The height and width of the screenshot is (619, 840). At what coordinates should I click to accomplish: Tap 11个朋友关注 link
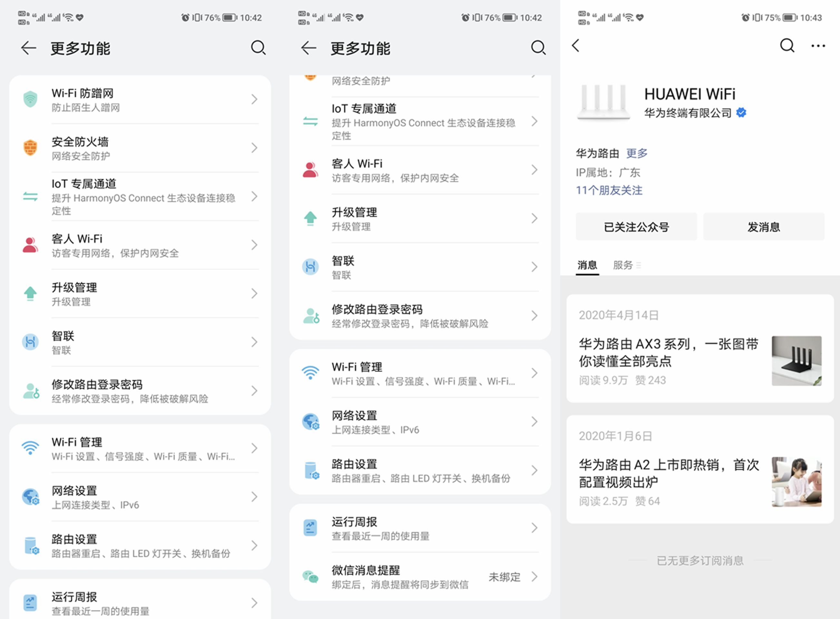609,190
